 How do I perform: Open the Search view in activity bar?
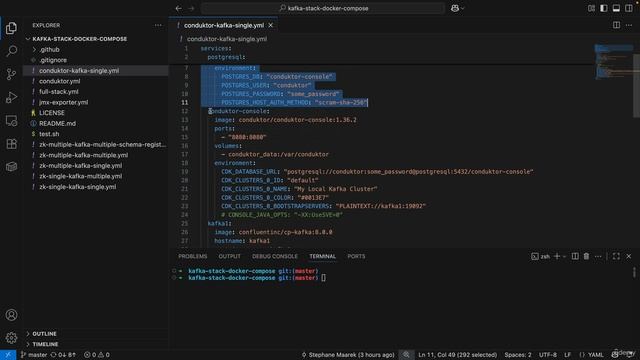[x=11, y=51]
